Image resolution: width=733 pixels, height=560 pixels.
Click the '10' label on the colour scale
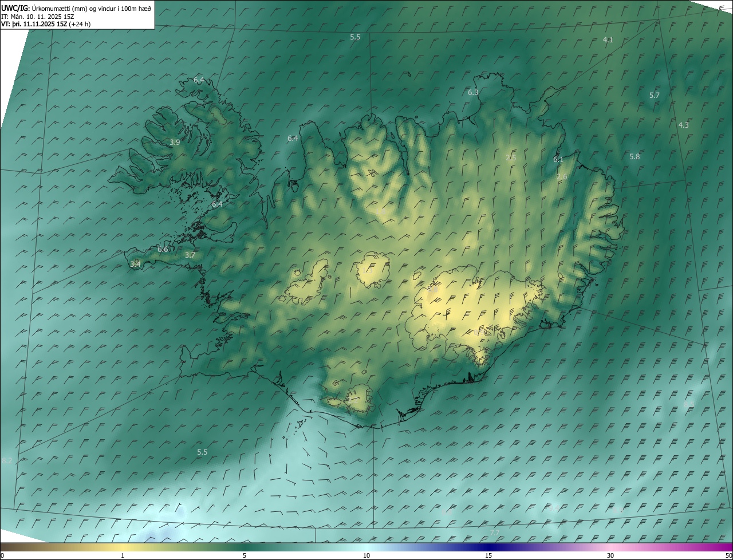(x=366, y=555)
